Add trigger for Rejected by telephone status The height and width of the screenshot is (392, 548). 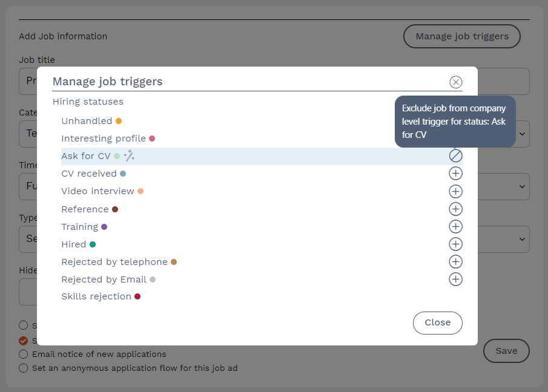pyautogui.click(x=455, y=262)
